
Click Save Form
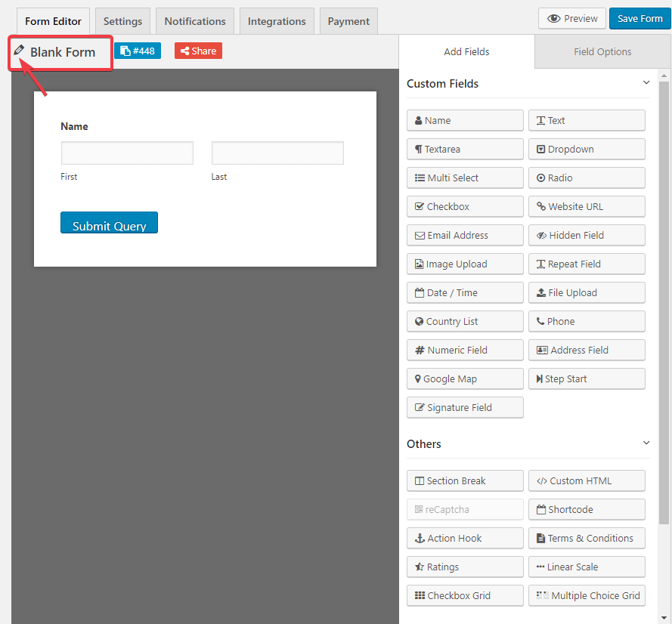(639, 18)
